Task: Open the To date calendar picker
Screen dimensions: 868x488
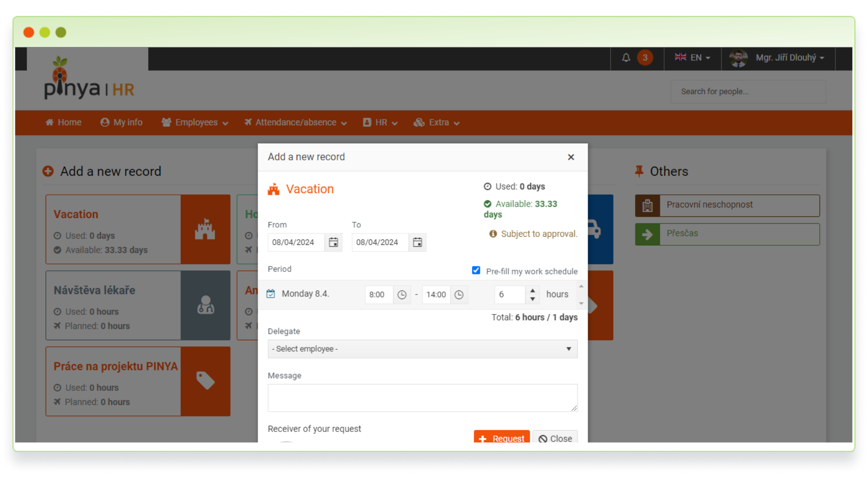Action: coord(417,243)
